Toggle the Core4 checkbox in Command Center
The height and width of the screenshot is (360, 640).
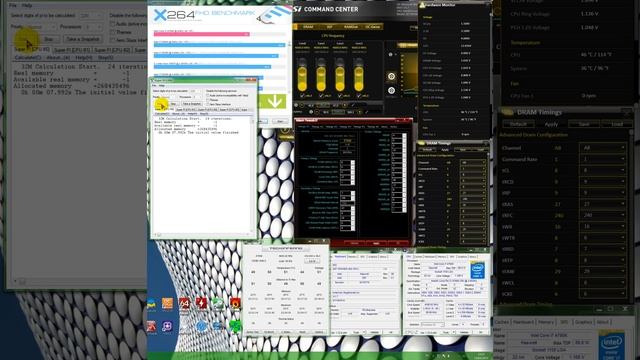click(359, 96)
